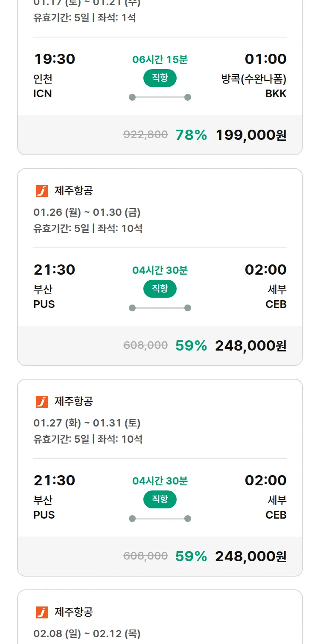Viewport: 320px width, 644px height.
Task: Select the 직항 badge on the first Busan-Cebu flight
Action: tap(160, 289)
